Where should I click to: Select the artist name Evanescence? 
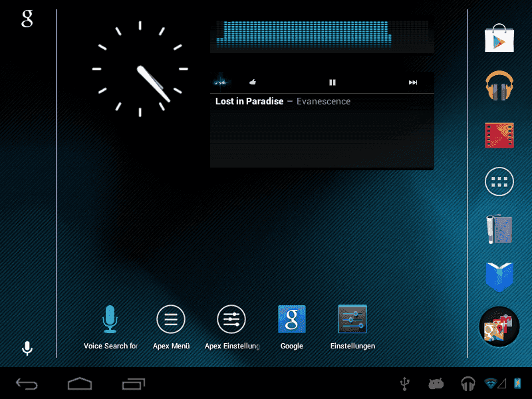(x=323, y=101)
